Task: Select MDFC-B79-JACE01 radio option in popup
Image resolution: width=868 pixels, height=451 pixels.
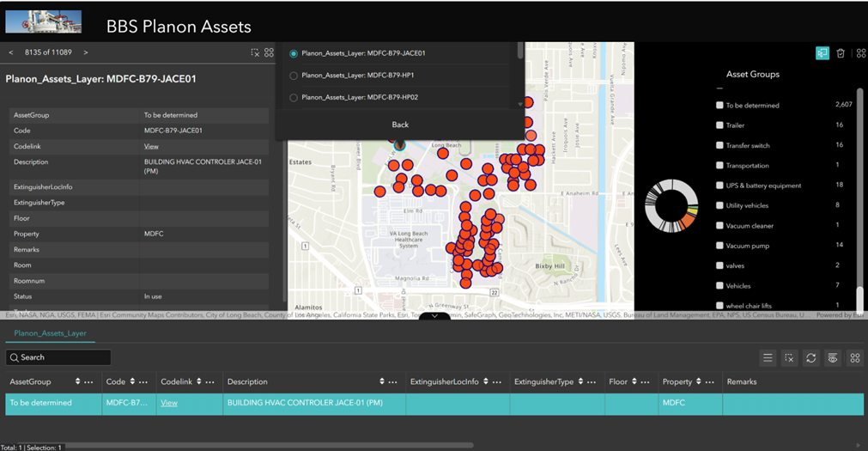Action: (x=294, y=54)
